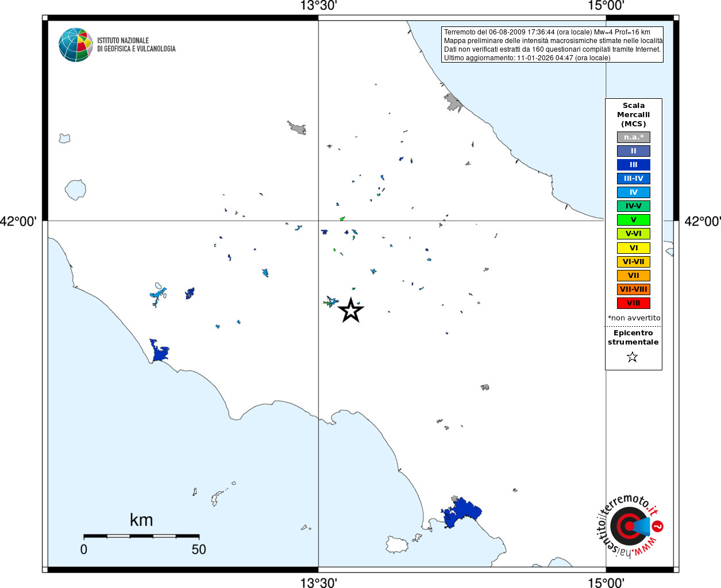Click the gray L'Aquila area polygon
Image resolution: width=721 pixels, height=588 pixels.
point(297,127)
